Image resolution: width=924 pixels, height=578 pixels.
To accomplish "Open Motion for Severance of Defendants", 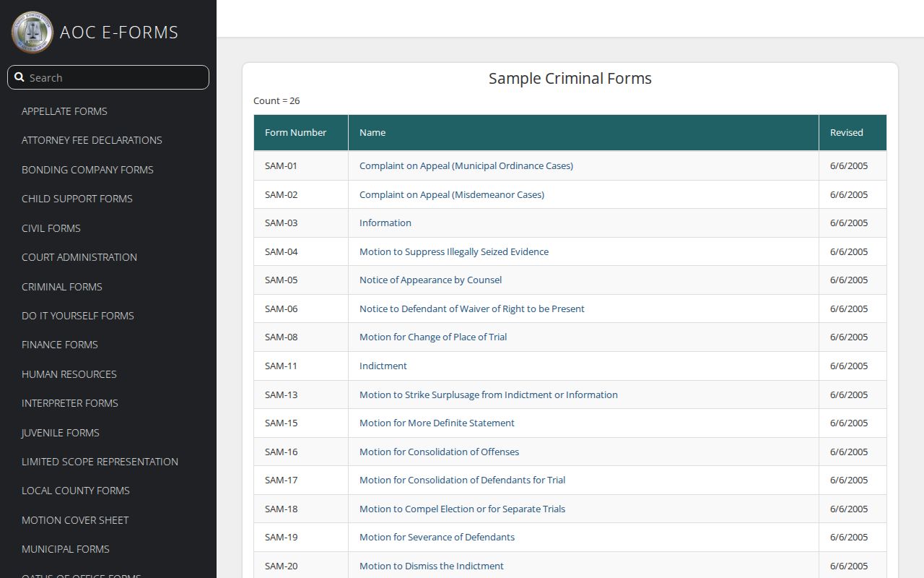I will coord(437,537).
